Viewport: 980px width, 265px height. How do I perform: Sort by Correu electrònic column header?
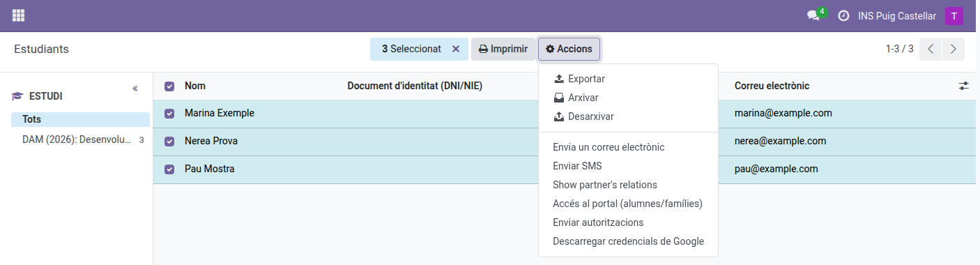[x=772, y=86]
